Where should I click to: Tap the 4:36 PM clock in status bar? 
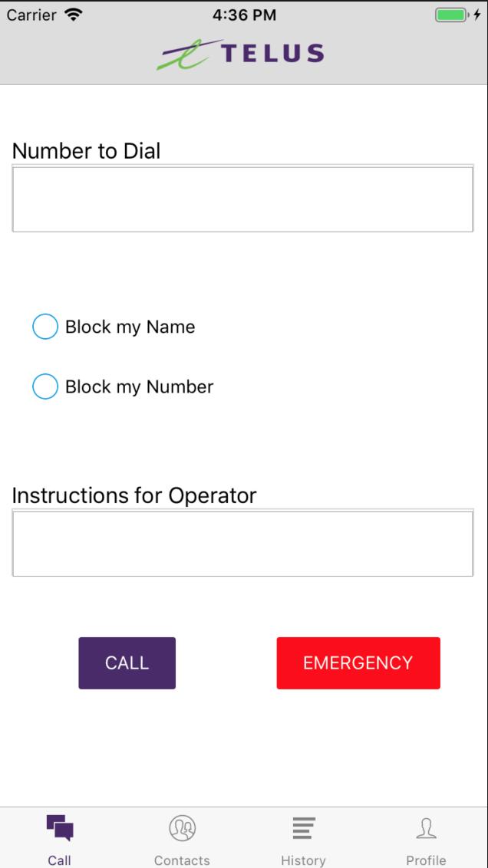pos(244,15)
